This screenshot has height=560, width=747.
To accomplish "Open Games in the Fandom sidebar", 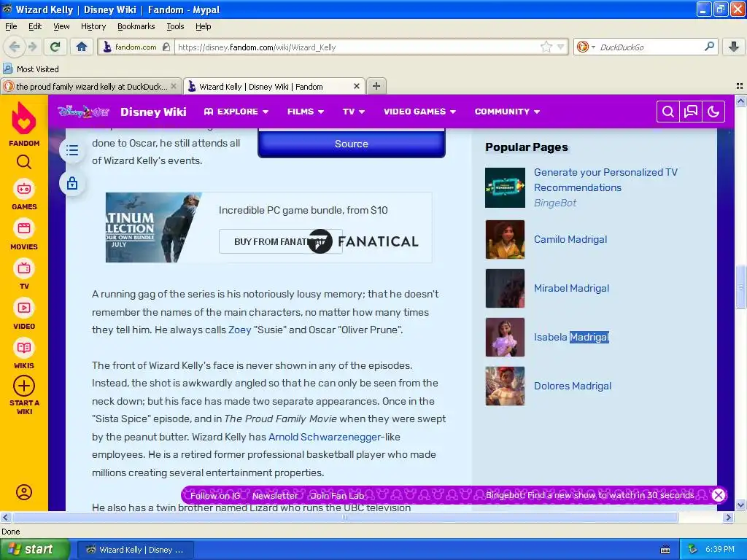I will point(24,195).
